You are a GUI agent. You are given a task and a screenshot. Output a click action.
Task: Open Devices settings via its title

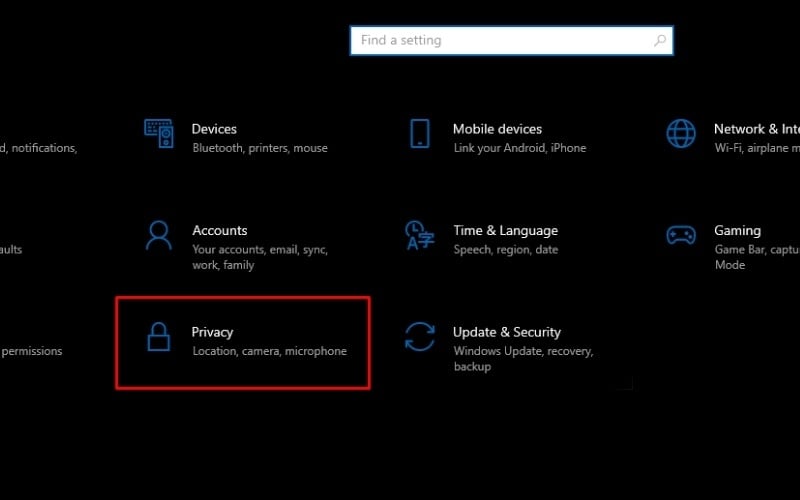coord(214,129)
